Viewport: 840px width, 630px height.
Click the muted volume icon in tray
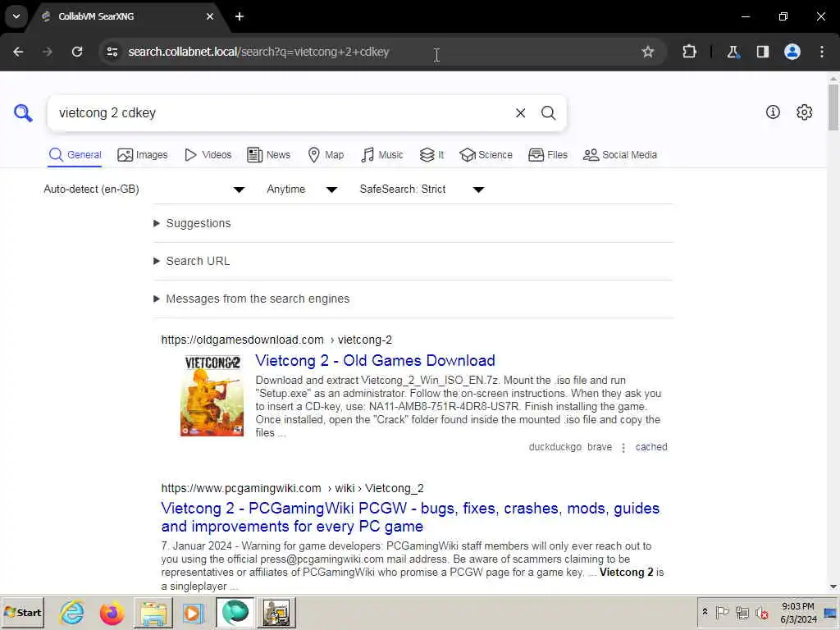pyautogui.click(x=762, y=612)
